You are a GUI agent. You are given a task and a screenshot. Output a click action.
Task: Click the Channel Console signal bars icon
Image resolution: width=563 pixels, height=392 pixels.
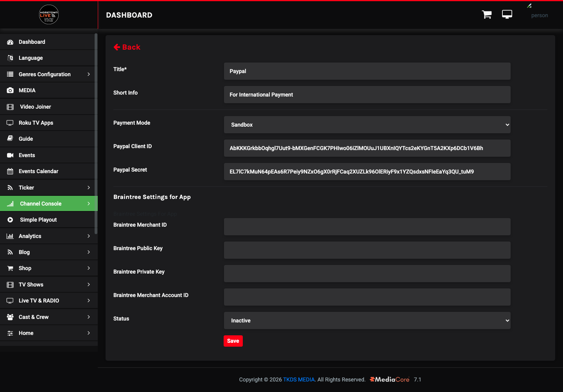click(x=10, y=204)
